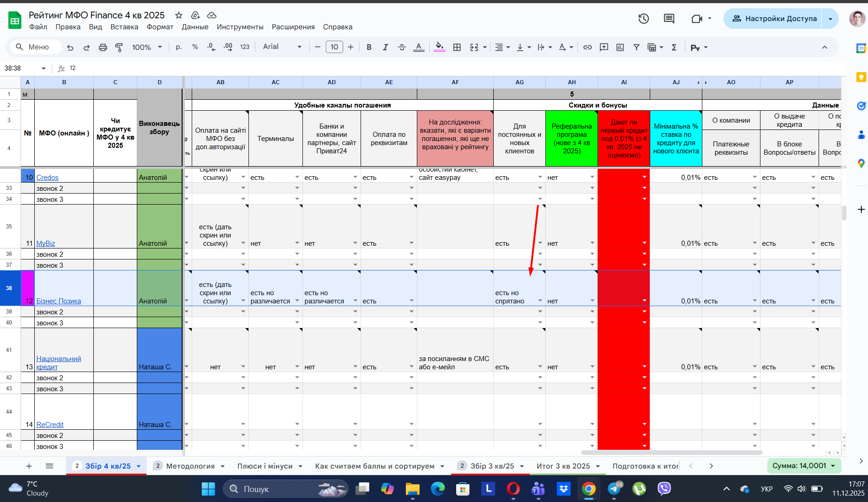Click the cell name box showing 38:38
The height and width of the screenshot is (502, 868).
(24, 68)
